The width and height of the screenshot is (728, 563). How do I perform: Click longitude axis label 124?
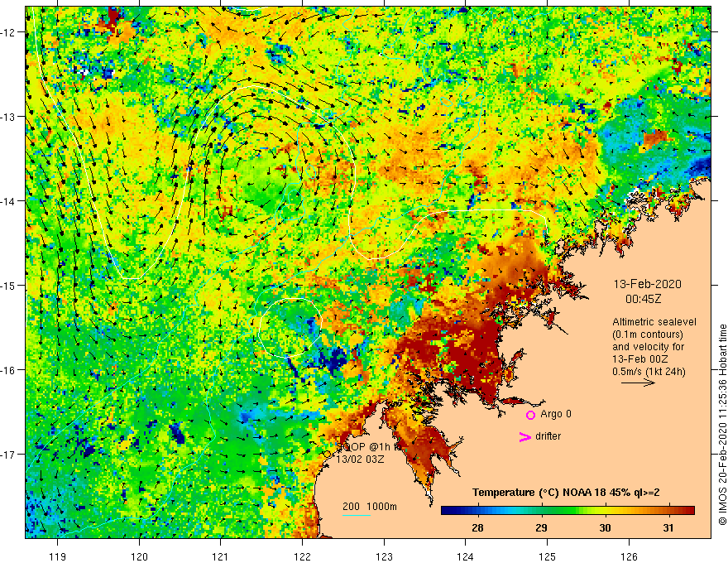465,556
